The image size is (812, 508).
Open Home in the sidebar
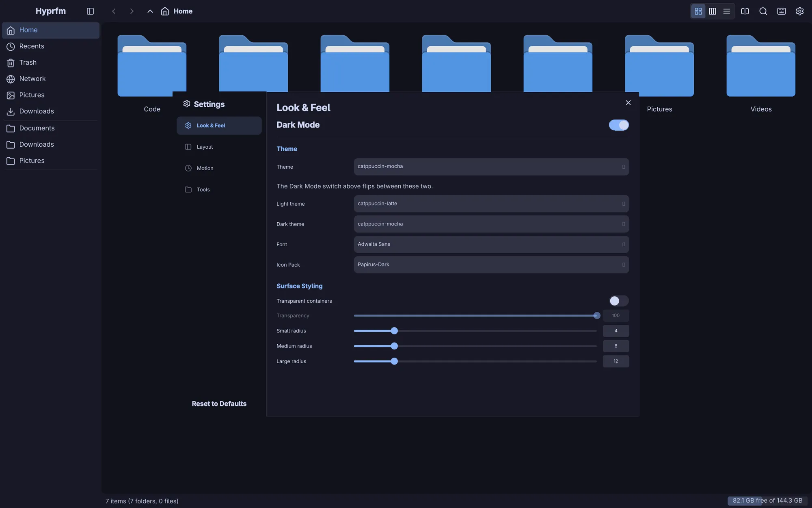51,30
